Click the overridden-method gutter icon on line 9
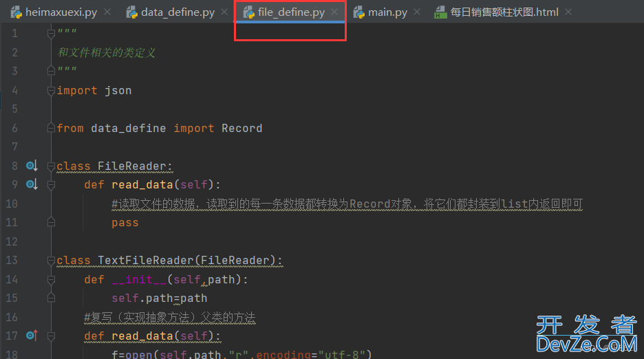Viewport: 644px width, 359px height. point(32,184)
